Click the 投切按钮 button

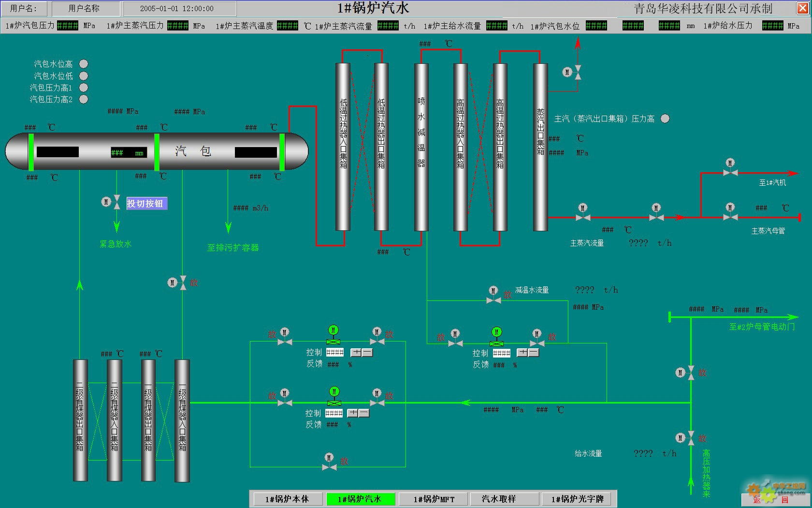[146, 203]
